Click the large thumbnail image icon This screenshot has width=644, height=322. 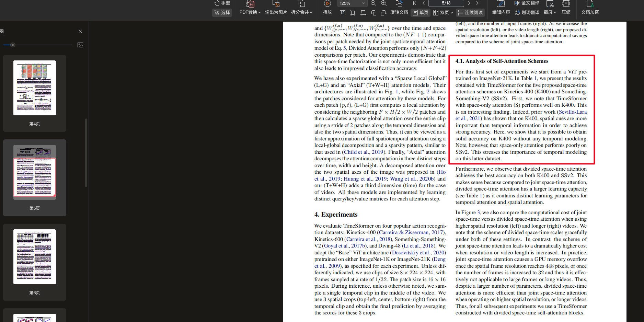pos(80,45)
